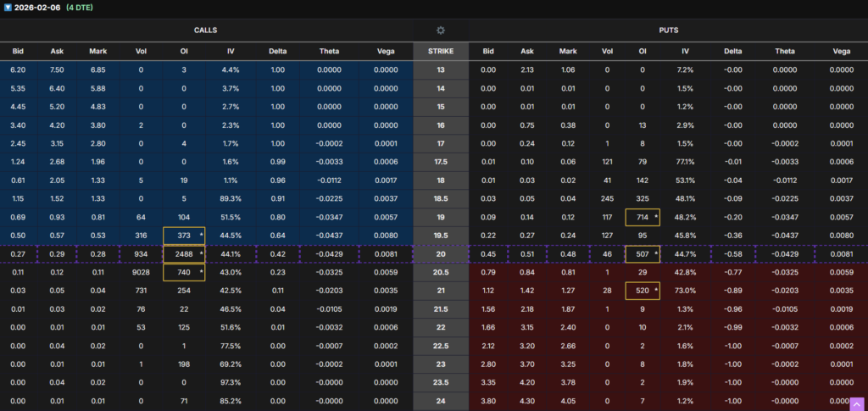Click the asterisk on puts OI 507
The height and width of the screenshot is (411, 868).
coord(656,254)
